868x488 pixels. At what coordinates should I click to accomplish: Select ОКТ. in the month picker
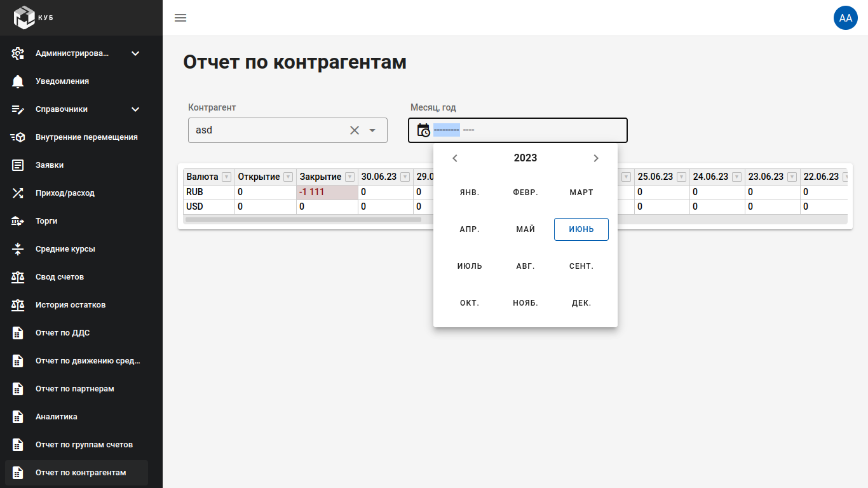[470, 303]
